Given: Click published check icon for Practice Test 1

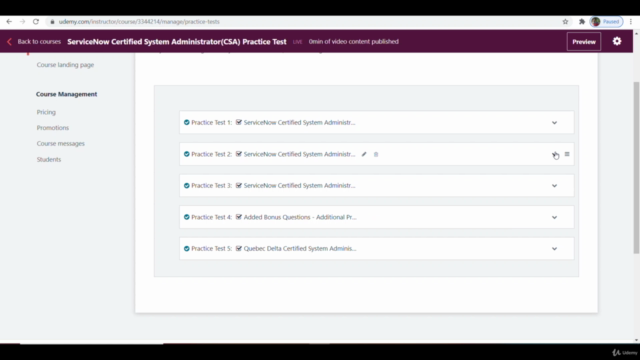Looking at the screenshot, I should tap(187, 122).
